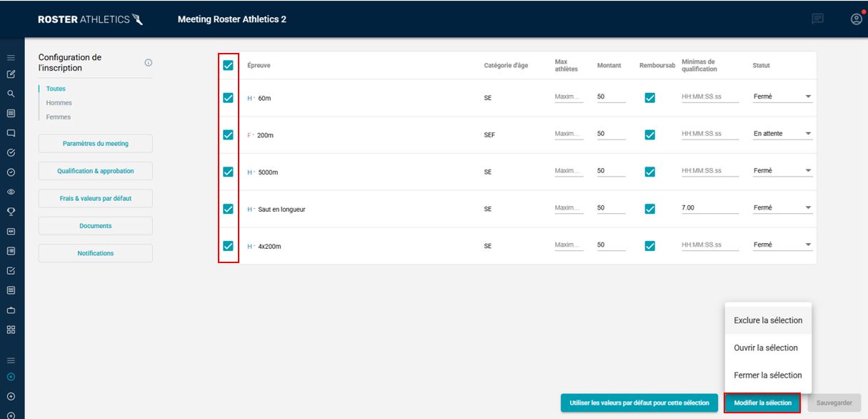Uncheck the selection box for the 4x200m row
The height and width of the screenshot is (419, 868).
228,246
